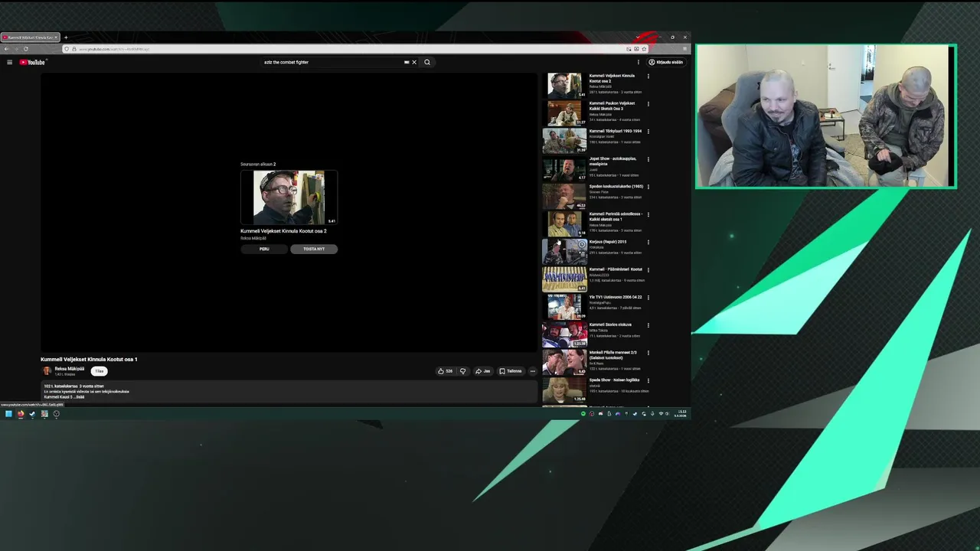Clear the search box with the X icon
This screenshot has width=980, height=551.
click(414, 62)
